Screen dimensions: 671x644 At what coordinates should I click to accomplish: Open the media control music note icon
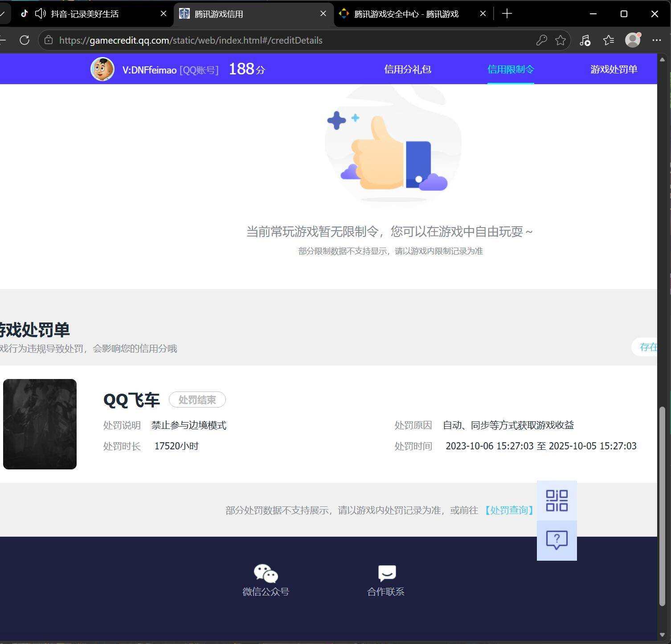point(585,40)
